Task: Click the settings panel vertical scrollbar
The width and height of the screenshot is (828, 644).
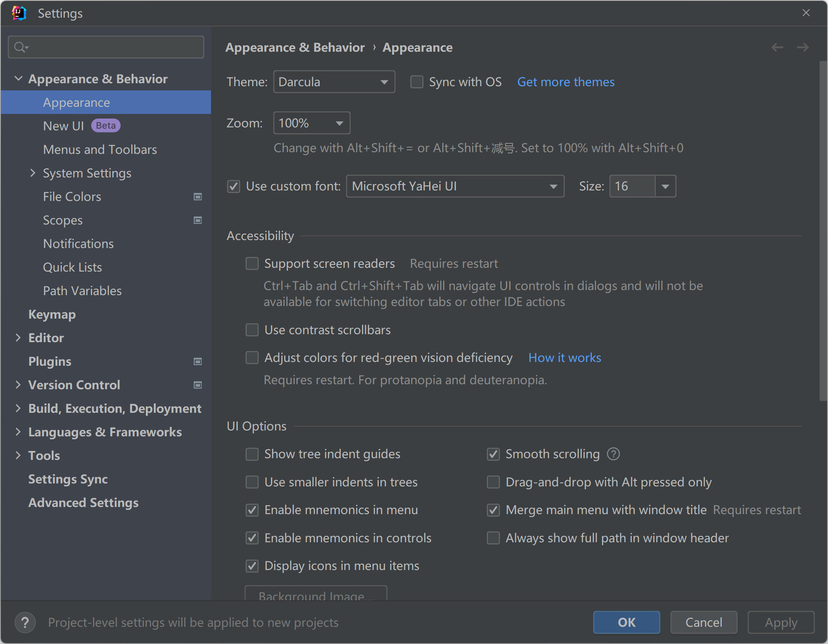Action: (823, 231)
